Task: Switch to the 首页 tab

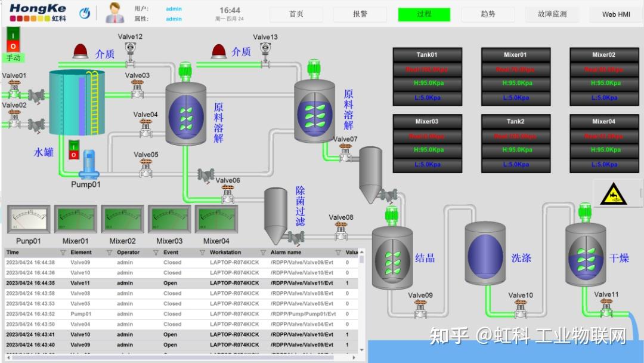Action: pyautogui.click(x=296, y=14)
